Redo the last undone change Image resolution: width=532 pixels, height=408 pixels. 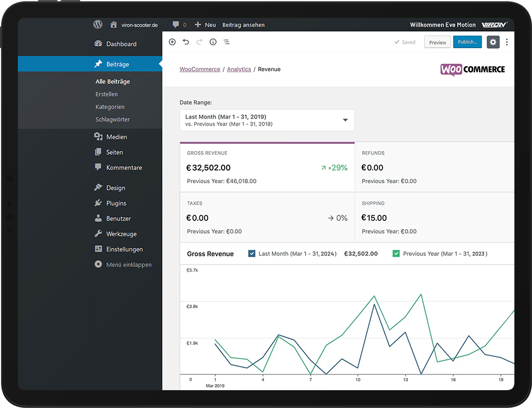point(199,42)
